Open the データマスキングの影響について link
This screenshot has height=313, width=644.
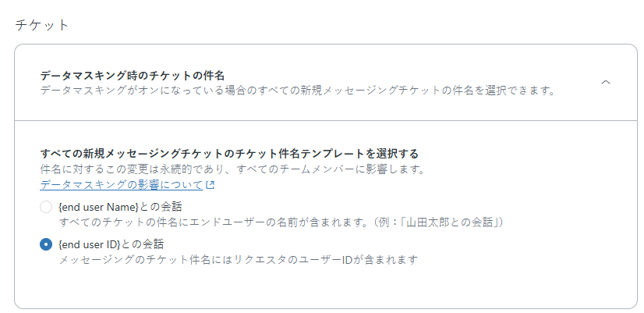coord(121,186)
